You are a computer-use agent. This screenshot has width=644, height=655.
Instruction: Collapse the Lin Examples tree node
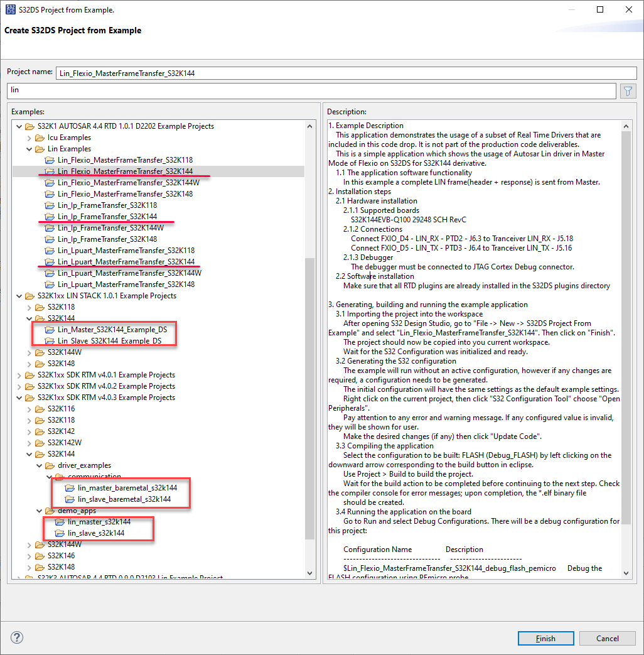click(29, 149)
